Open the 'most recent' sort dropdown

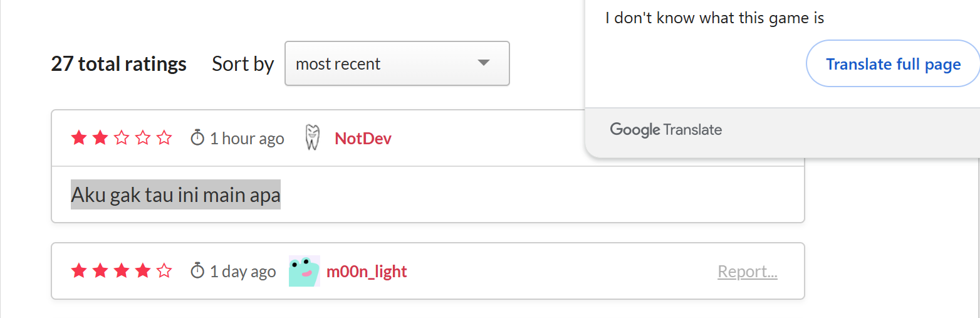(396, 63)
